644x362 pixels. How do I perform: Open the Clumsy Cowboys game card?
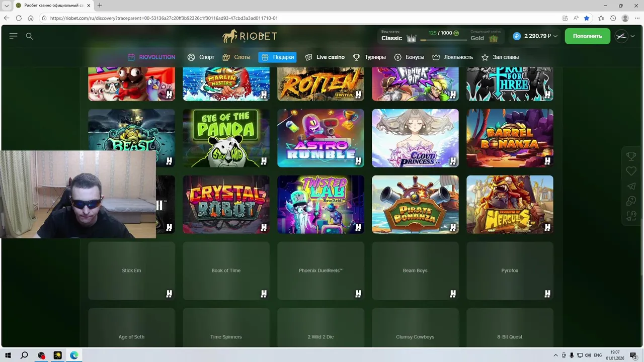415,327
